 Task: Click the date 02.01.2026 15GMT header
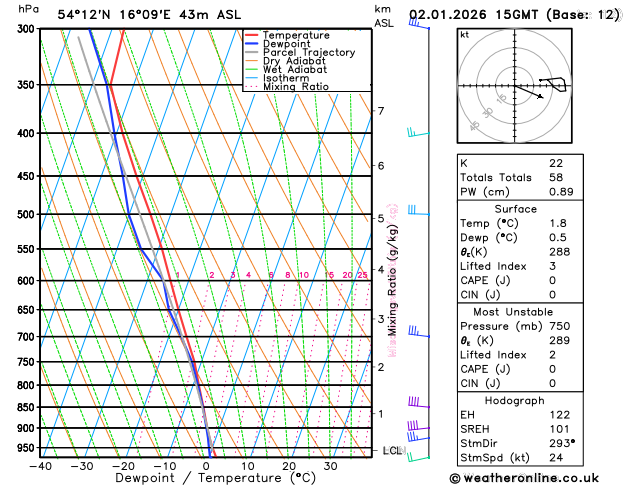pyautogui.click(x=473, y=15)
